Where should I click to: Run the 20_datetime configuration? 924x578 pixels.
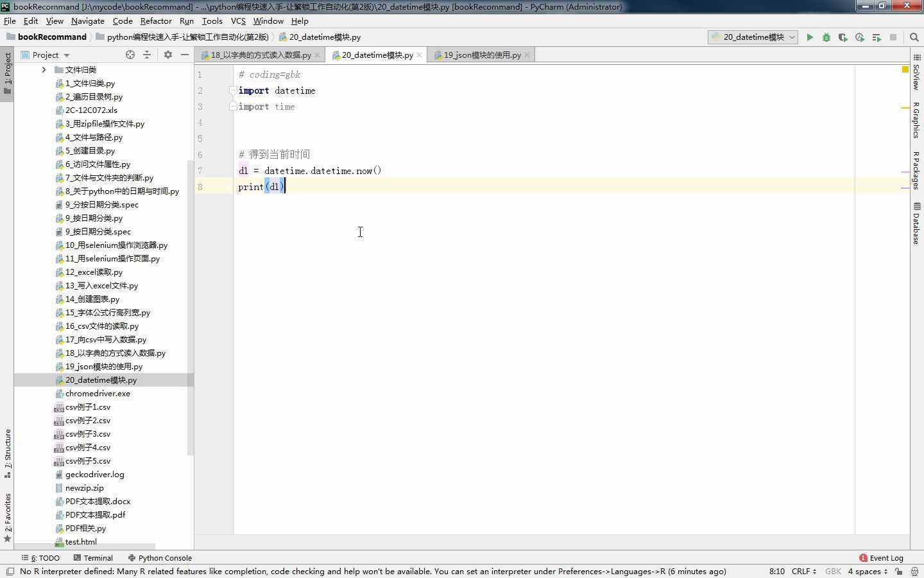[810, 37]
